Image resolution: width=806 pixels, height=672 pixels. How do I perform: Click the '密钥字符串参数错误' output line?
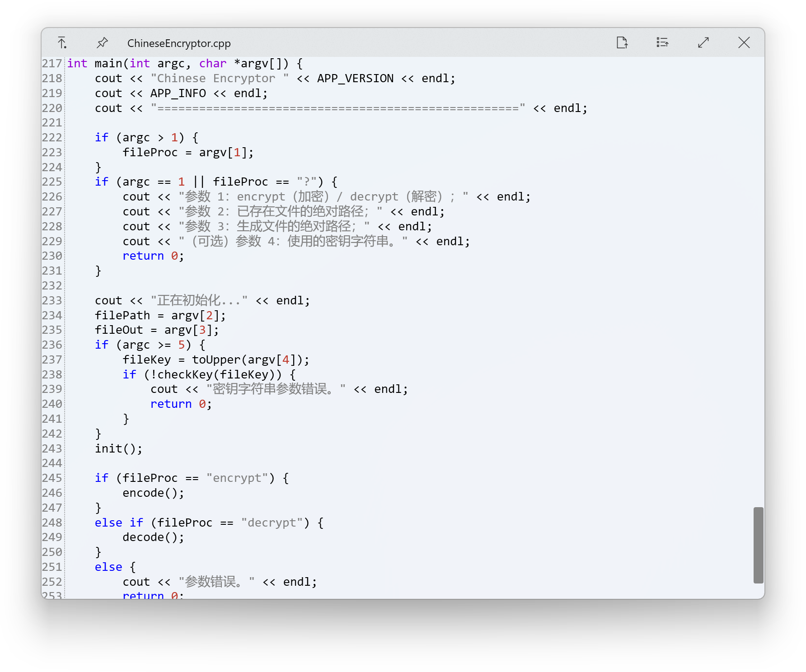(x=279, y=389)
